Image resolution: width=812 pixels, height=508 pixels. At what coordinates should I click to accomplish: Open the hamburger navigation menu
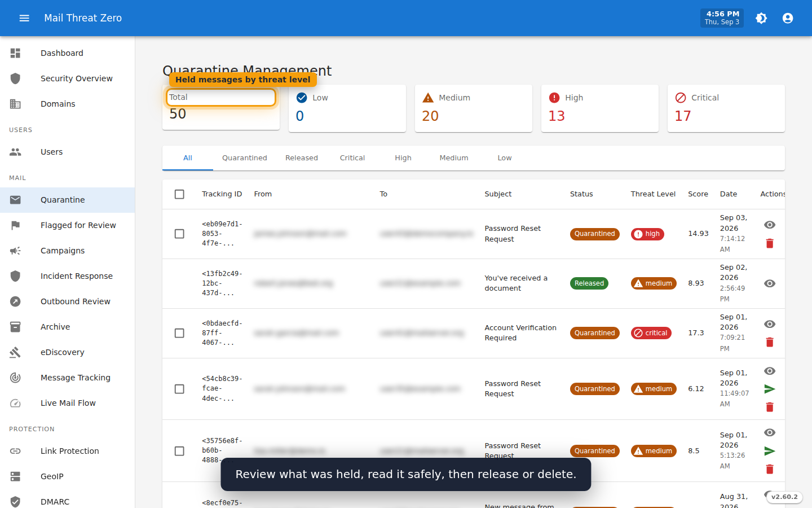tap(24, 18)
